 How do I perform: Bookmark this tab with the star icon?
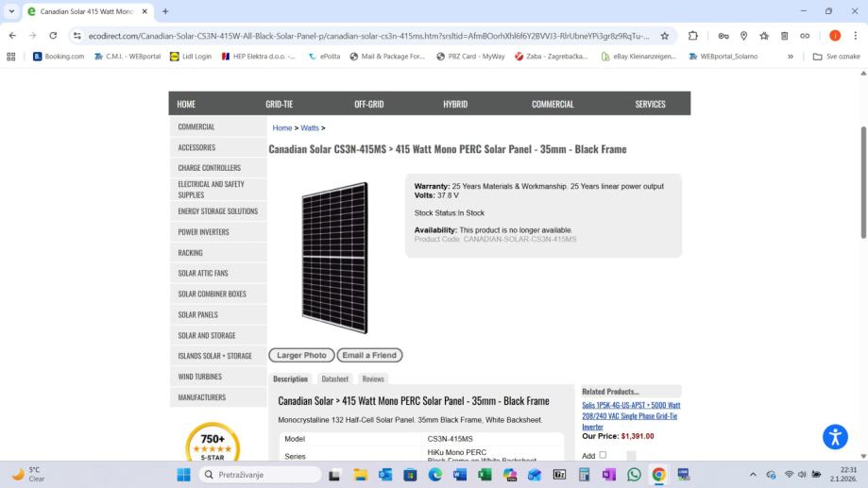[x=664, y=36]
